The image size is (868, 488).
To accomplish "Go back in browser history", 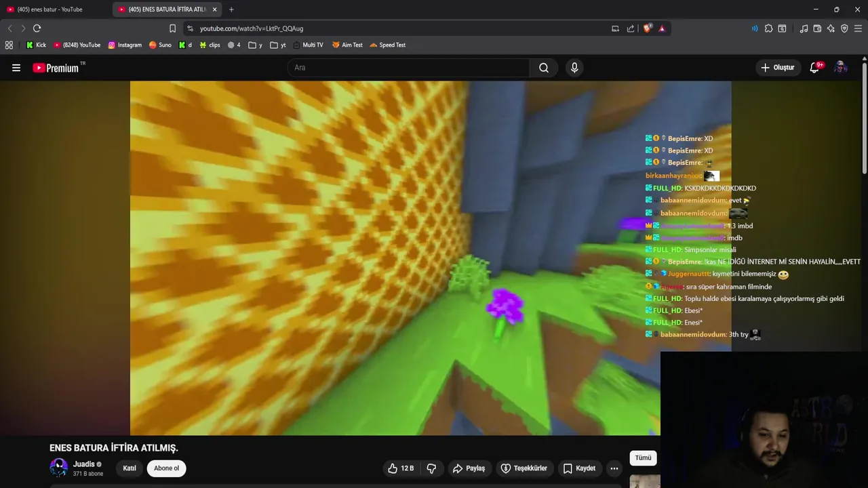I will [9, 28].
